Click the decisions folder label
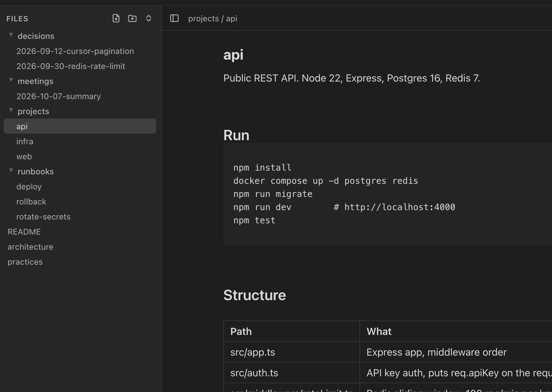 pos(36,36)
